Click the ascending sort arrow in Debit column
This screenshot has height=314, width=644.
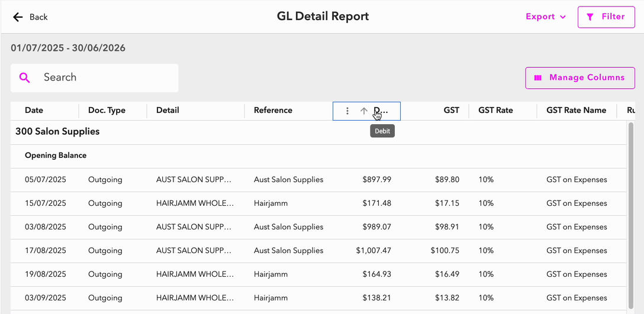(x=363, y=111)
